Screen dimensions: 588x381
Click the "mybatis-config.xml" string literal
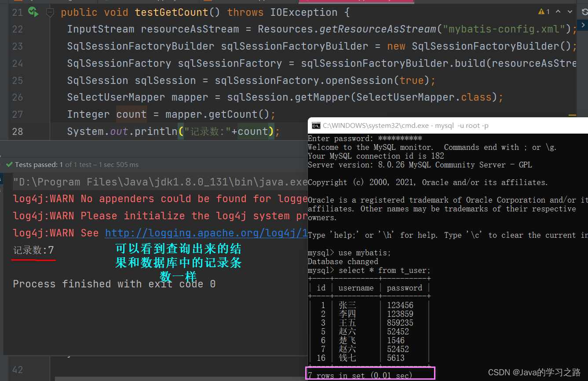tap(504, 29)
